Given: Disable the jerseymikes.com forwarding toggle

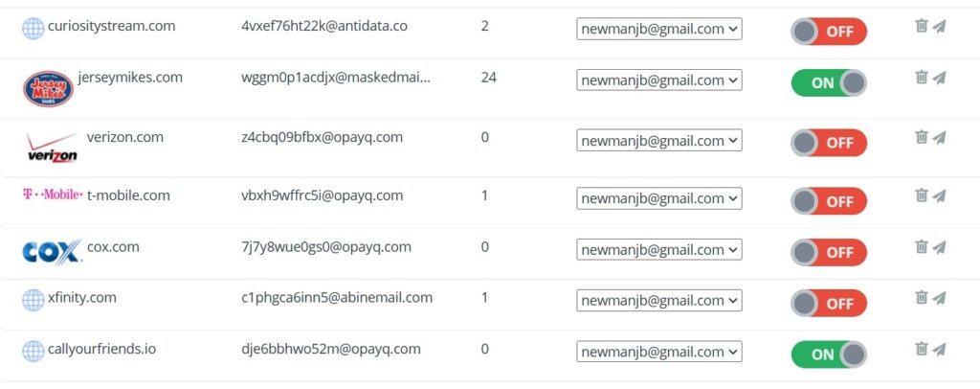Looking at the screenshot, I should 828,83.
